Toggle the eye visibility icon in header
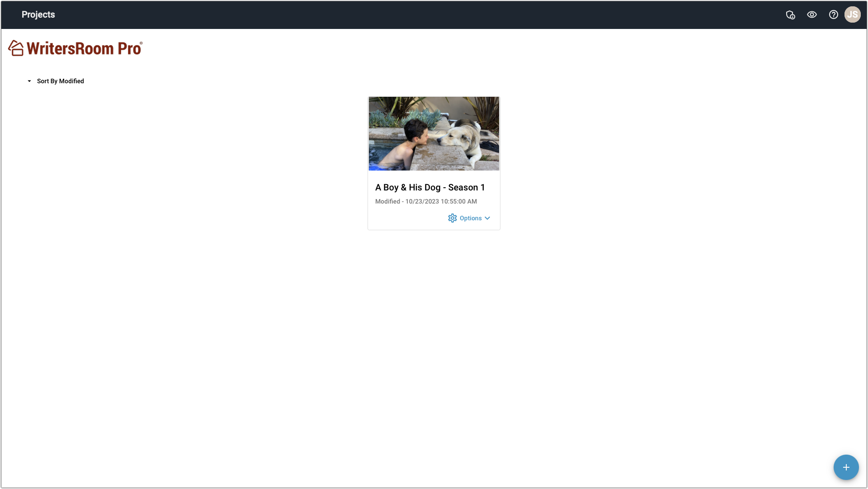 coord(812,14)
